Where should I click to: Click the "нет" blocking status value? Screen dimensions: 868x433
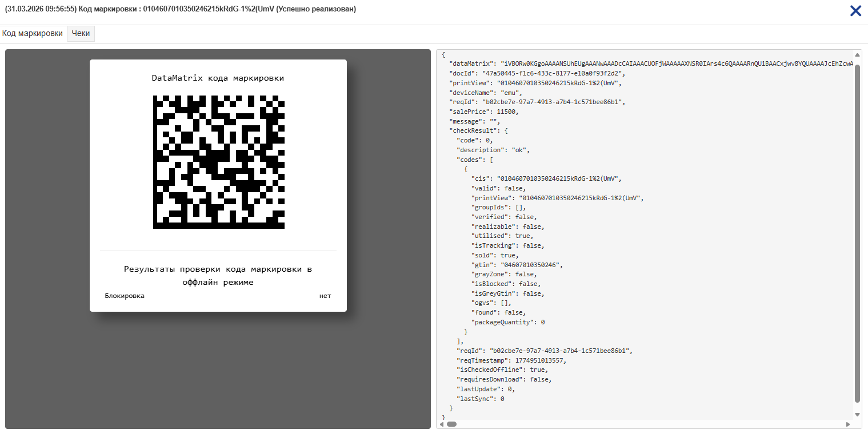pyautogui.click(x=325, y=296)
